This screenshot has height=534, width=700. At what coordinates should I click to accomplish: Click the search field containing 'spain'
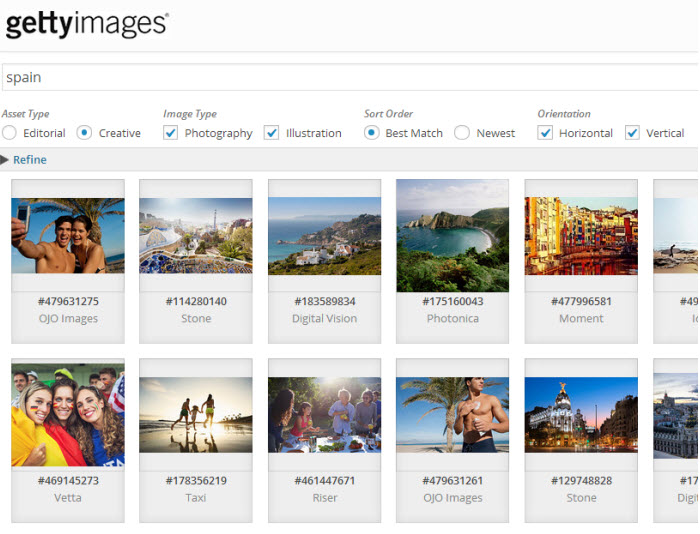350,77
